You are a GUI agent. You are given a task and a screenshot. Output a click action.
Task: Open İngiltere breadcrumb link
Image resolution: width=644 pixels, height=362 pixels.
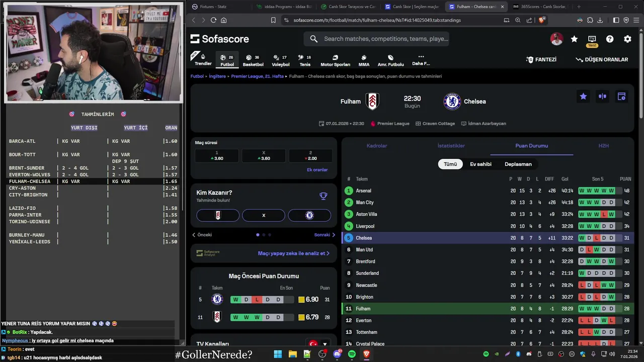[217, 76]
